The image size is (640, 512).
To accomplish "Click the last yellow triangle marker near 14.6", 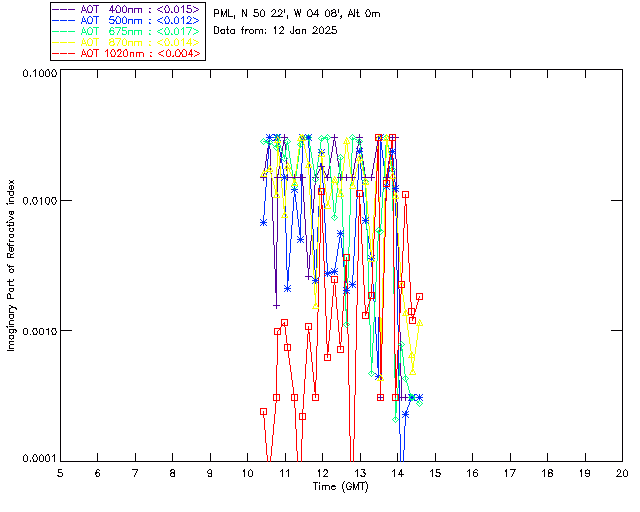I will pos(419,323).
